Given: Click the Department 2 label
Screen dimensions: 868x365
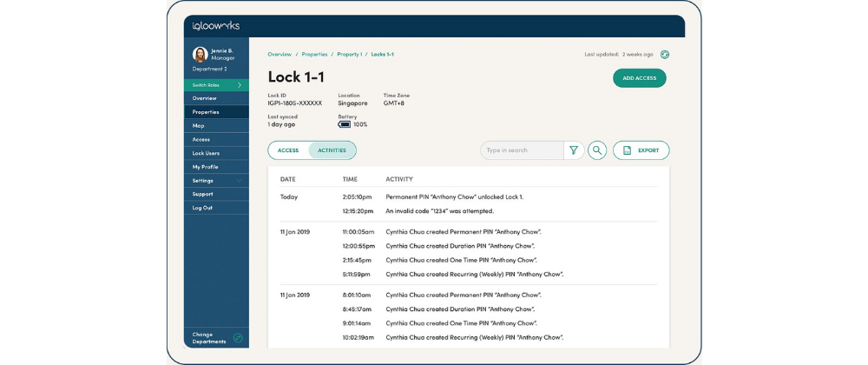Looking at the screenshot, I should 210,70.
